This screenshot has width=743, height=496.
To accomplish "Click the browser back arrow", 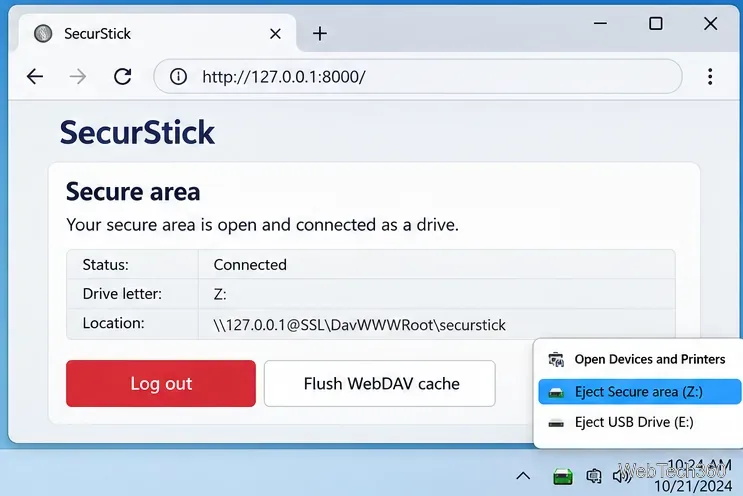I will (x=35, y=76).
